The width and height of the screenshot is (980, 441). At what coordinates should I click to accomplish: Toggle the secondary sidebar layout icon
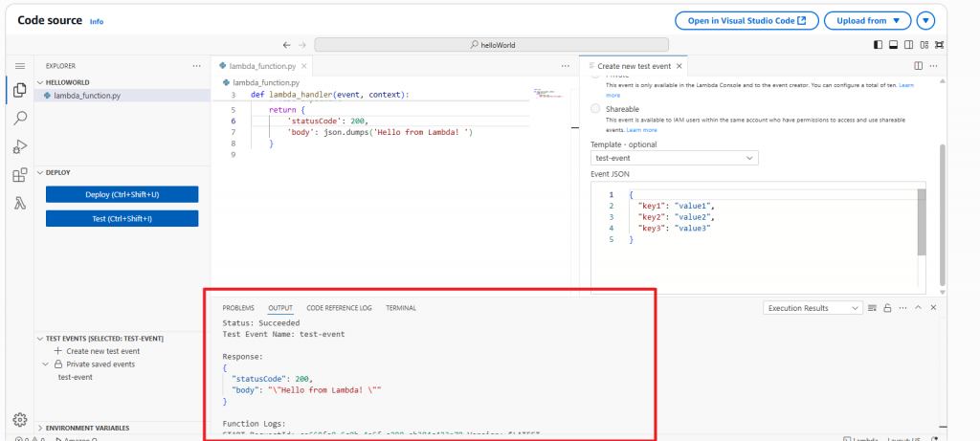(x=909, y=45)
